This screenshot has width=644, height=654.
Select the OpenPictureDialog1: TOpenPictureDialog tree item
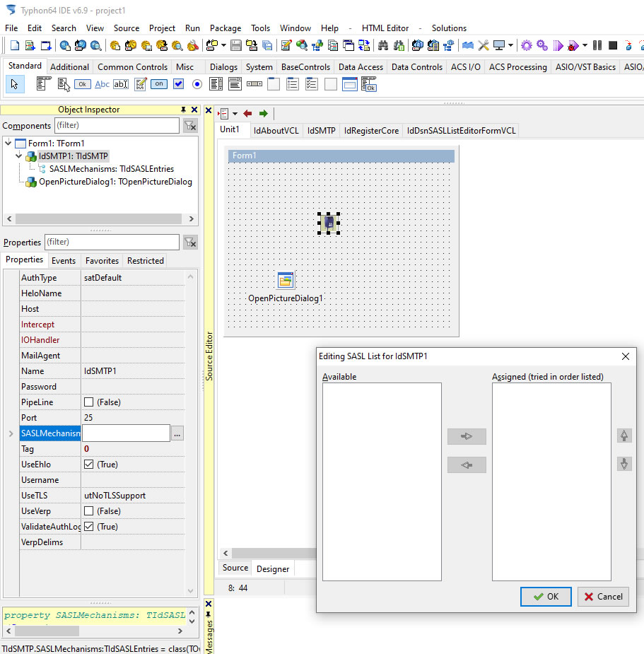pos(115,182)
